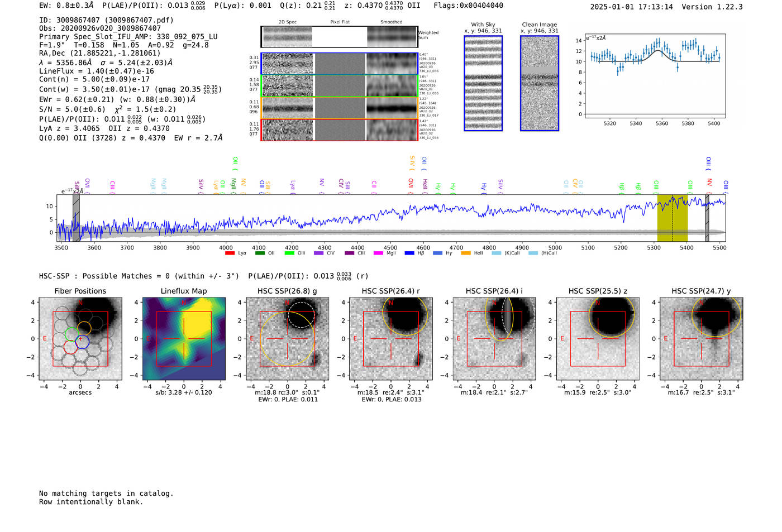Select the Primary Spec_Slot_IFU_AMP line
This screenshot has width=782, height=532.
click(128, 37)
